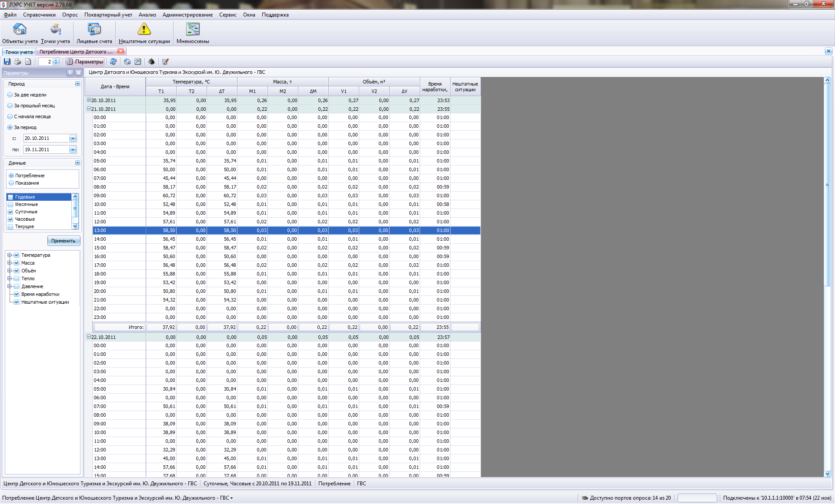The width and height of the screenshot is (835, 504).
Task: Click the page number stepper arrows
Action: pyautogui.click(x=56, y=62)
